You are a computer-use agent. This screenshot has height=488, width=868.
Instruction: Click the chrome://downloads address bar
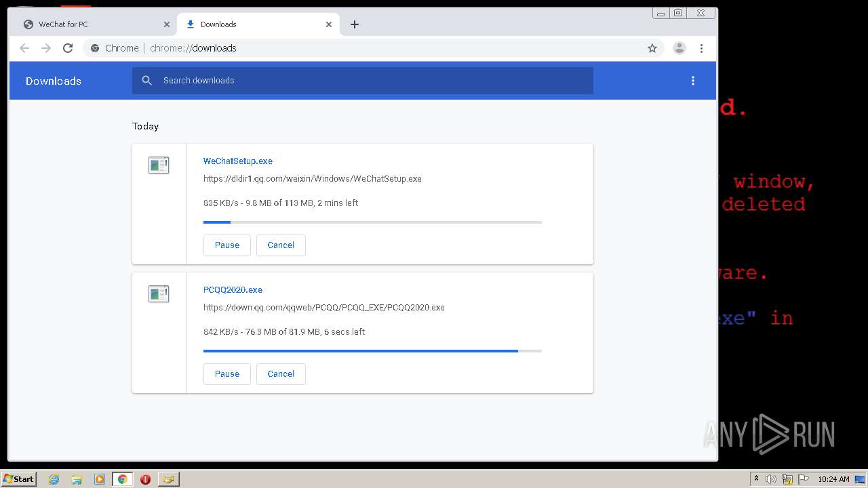pos(373,48)
